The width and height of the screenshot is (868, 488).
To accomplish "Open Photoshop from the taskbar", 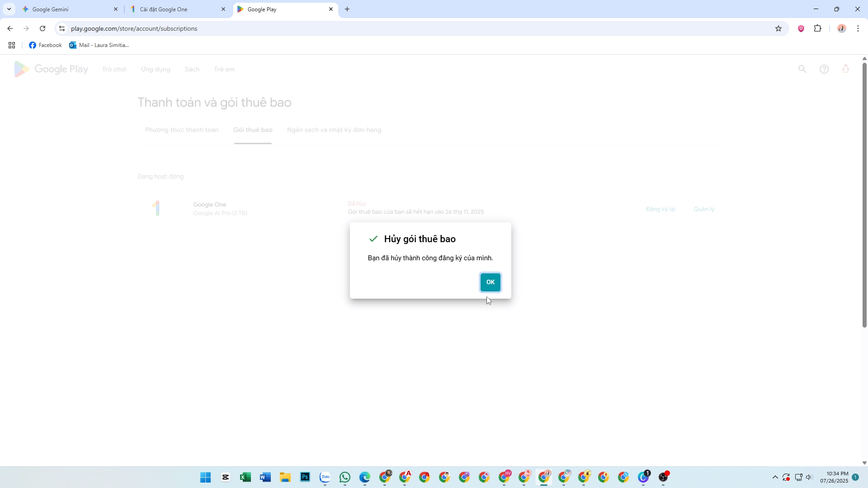I will [305, 477].
